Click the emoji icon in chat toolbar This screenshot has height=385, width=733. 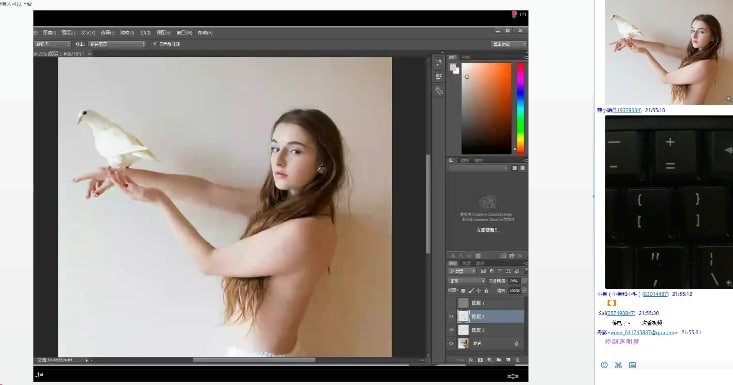click(x=604, y=365)
